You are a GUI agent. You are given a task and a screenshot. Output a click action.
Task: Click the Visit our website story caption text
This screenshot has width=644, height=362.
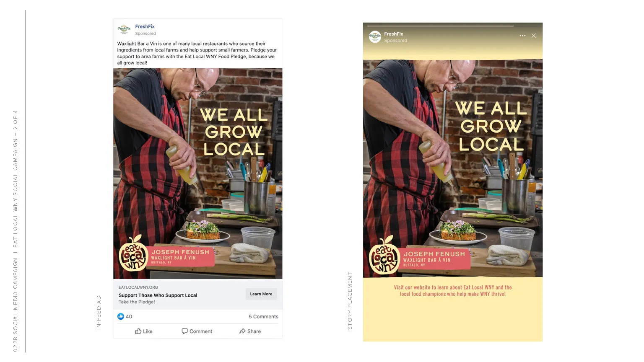coord(453,291)
